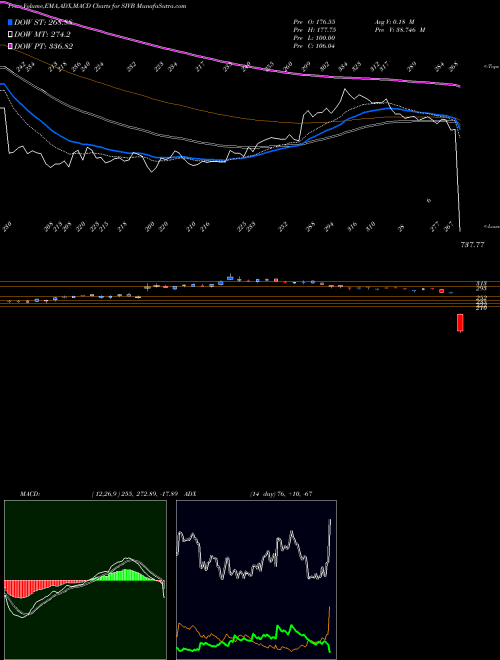Select the 737.77 value below the price chart
This screenshot has width=500, height=660.
pos(472,245)
